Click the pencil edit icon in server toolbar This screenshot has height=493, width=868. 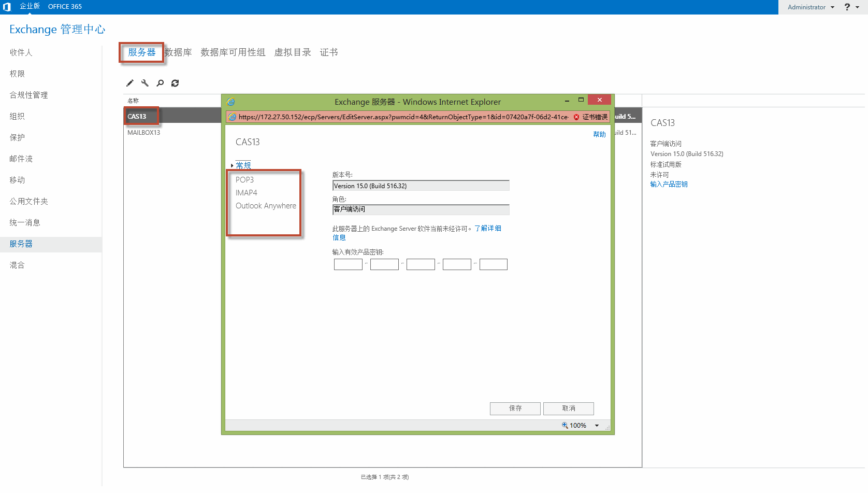pyautogui.click(x=130, y=83)
